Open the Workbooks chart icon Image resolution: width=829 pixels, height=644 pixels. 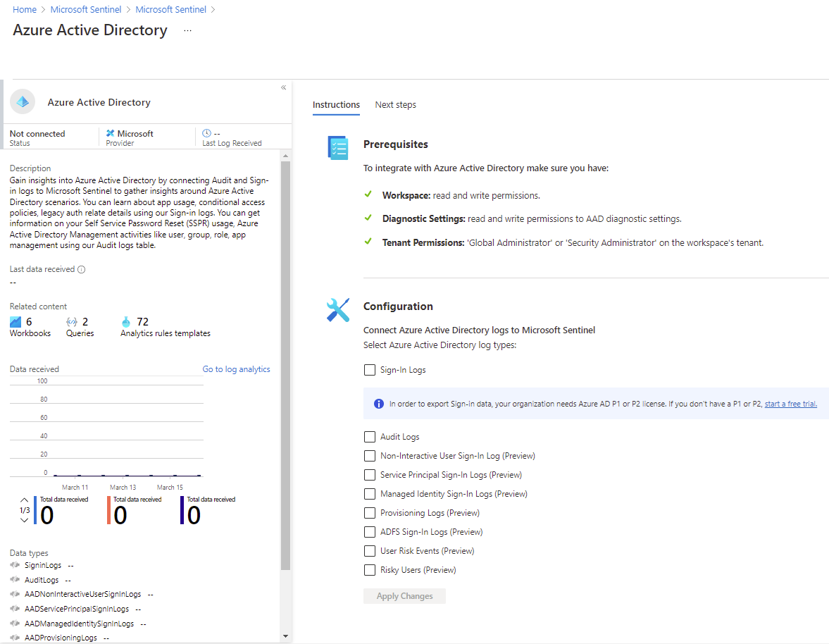(x=15, y=321)
